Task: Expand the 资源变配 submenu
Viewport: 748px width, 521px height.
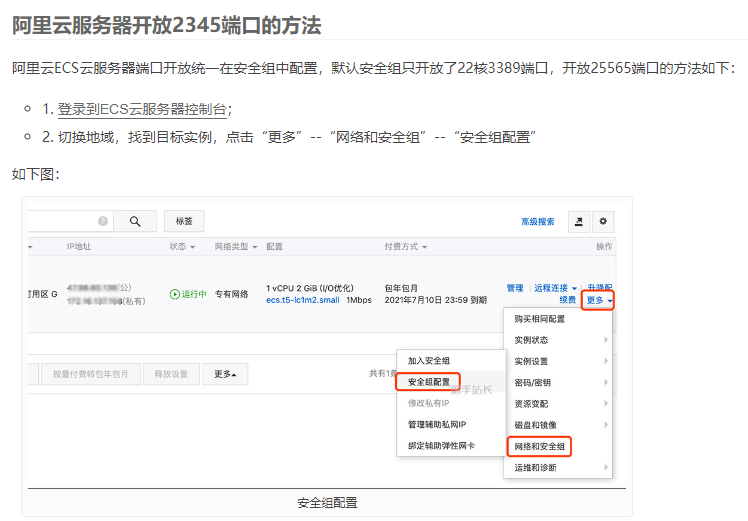Action: tap(558, 404)
